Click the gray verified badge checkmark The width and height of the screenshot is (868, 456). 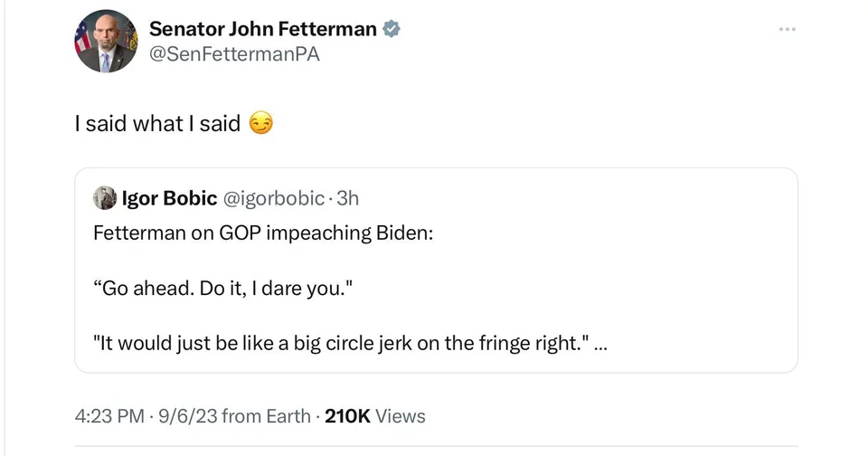click(391, 29)
